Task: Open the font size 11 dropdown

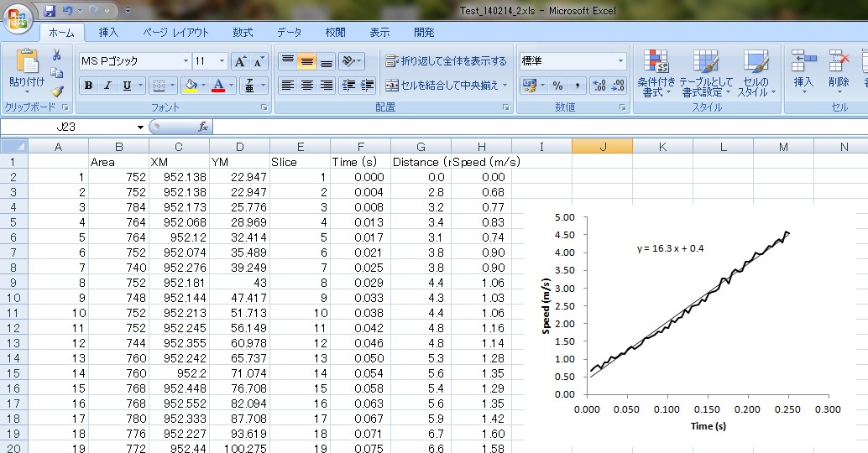Action: (x=222, y=61)
